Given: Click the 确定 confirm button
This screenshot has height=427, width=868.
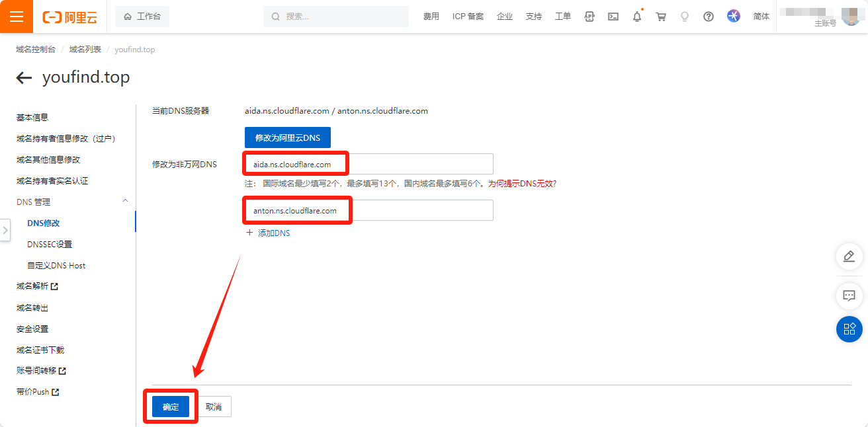Looking at the screenshot, I should coord(171,407).
